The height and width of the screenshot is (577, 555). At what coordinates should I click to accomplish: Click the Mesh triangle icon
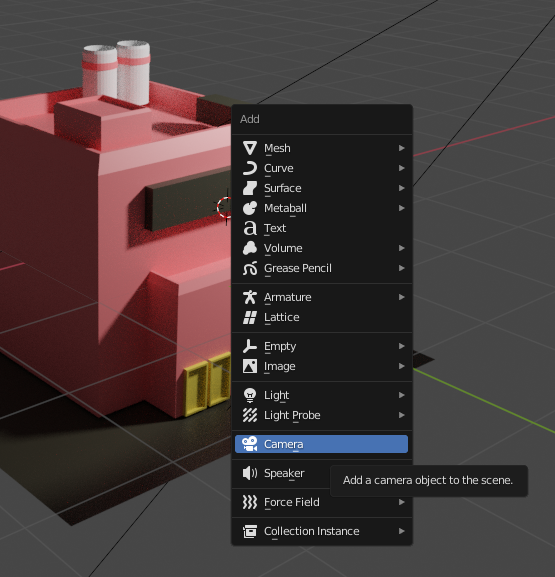[250, 148]
